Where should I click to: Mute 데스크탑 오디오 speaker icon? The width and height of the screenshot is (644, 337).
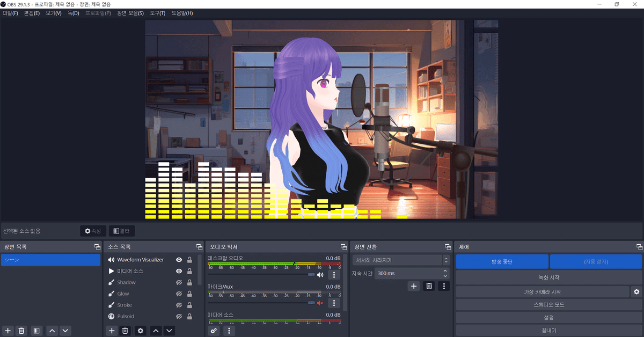click(x=320, y=275)
